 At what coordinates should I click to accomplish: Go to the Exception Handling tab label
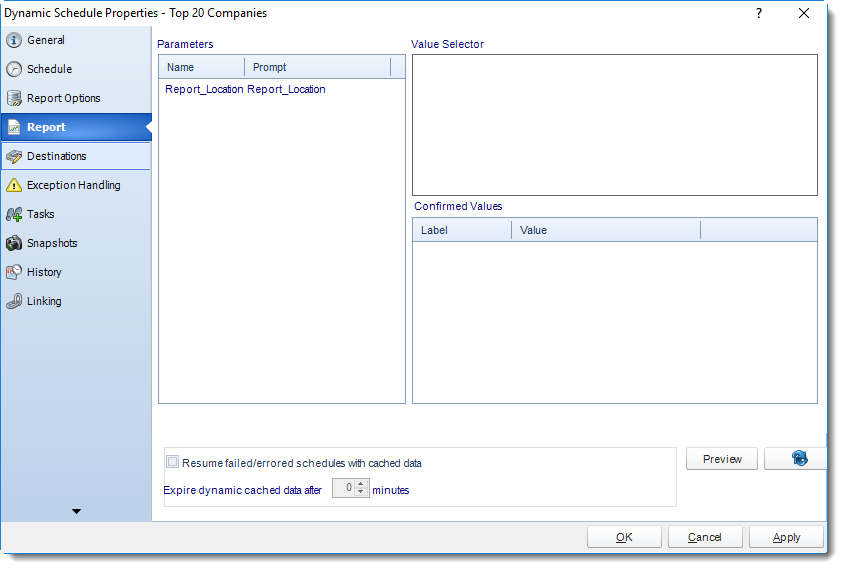(x=74, y=186)
